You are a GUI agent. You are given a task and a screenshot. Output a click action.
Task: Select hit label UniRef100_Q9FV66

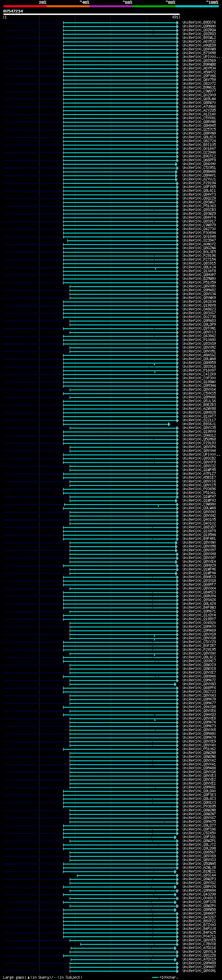(x=199, y=76)
